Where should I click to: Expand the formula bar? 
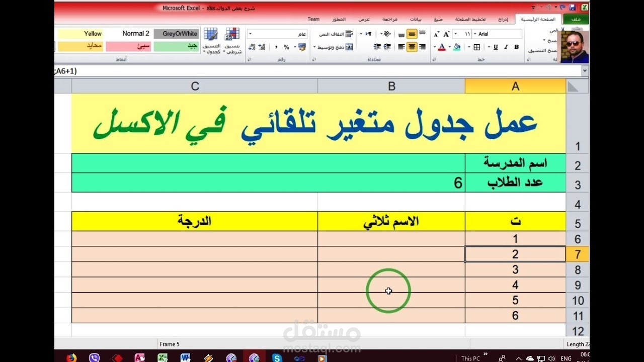tap(584, 71)
